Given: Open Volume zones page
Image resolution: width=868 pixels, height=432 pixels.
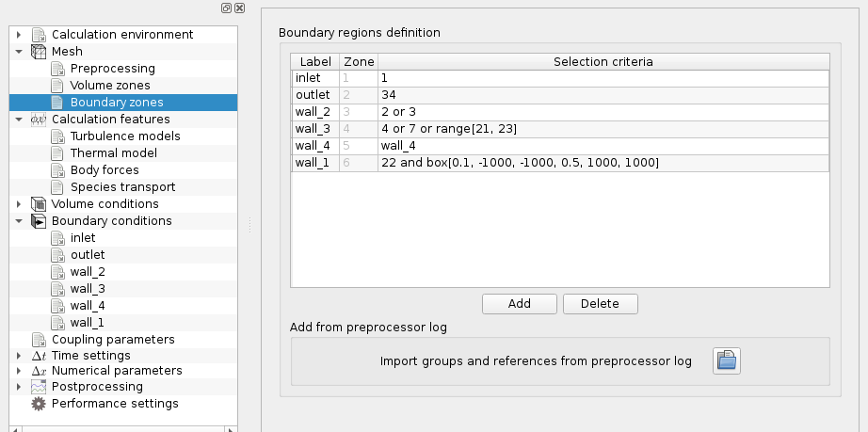Looking at the screenshot, I should [x=110, y=86].
